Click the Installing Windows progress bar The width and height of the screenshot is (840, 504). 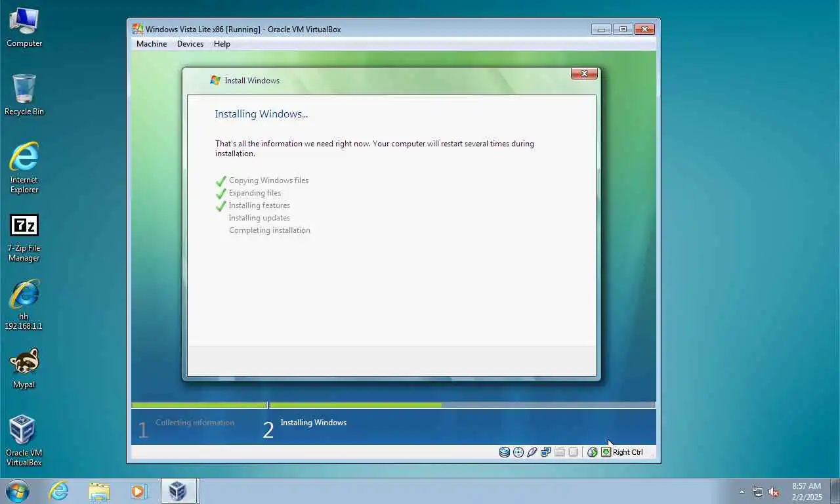point(463,406)
